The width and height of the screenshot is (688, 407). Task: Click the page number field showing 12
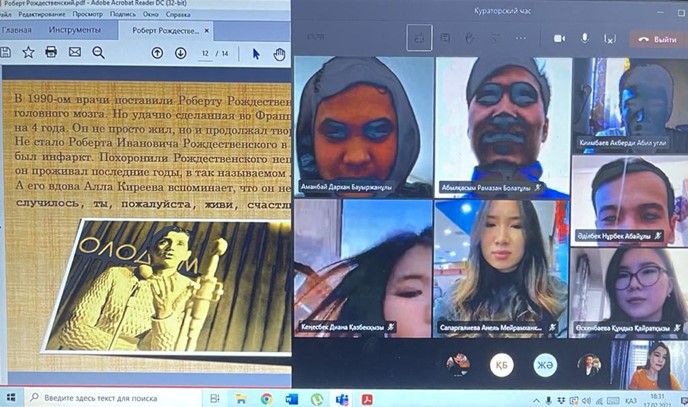tap(206, 53)
